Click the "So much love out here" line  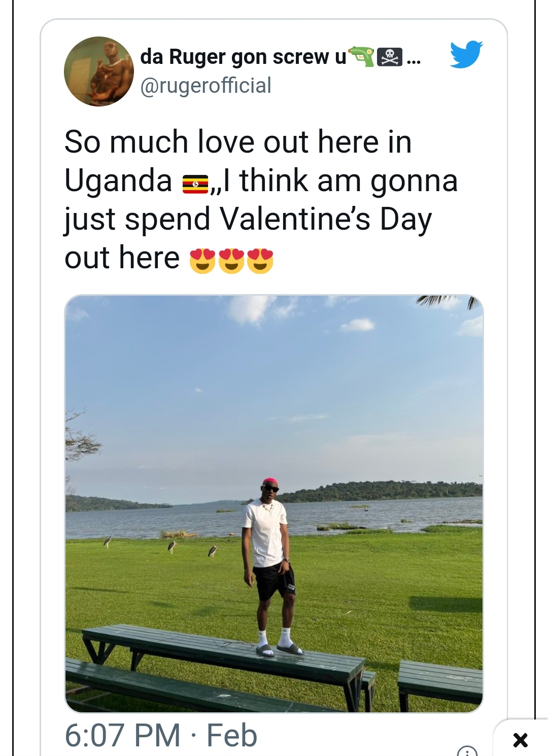(x=237, y=141)
